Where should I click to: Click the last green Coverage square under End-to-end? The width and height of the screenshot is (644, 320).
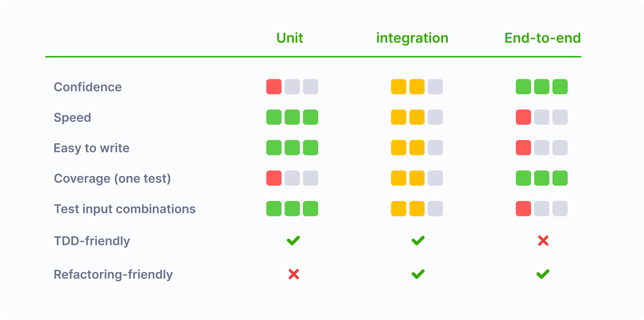560,178
